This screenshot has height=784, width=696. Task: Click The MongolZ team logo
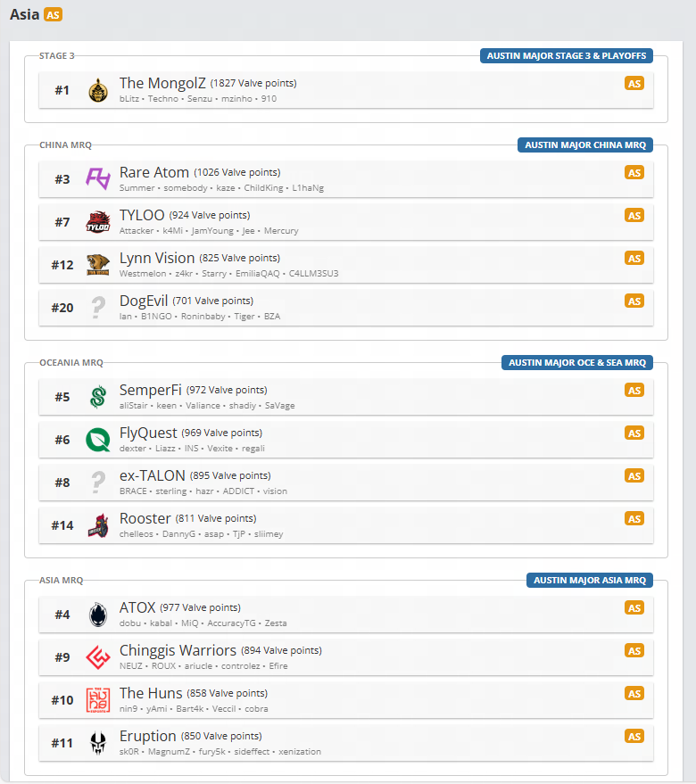[x=98, y=90]
